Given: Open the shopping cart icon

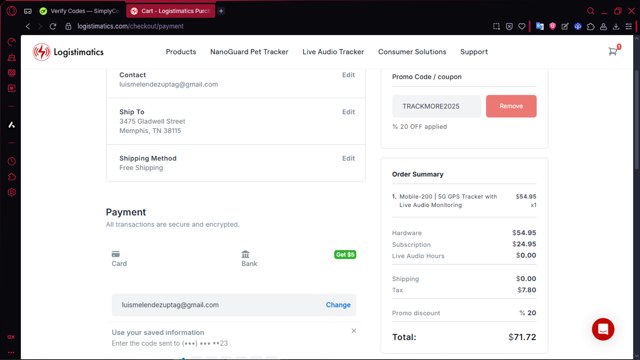Looking at the screenshot, I should coord(613,51).
